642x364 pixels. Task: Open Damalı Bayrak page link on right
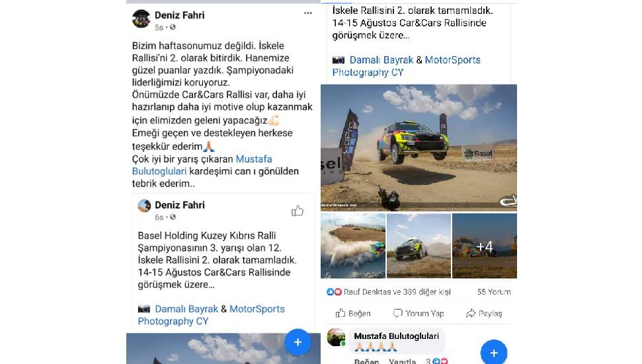click(381, 60)
